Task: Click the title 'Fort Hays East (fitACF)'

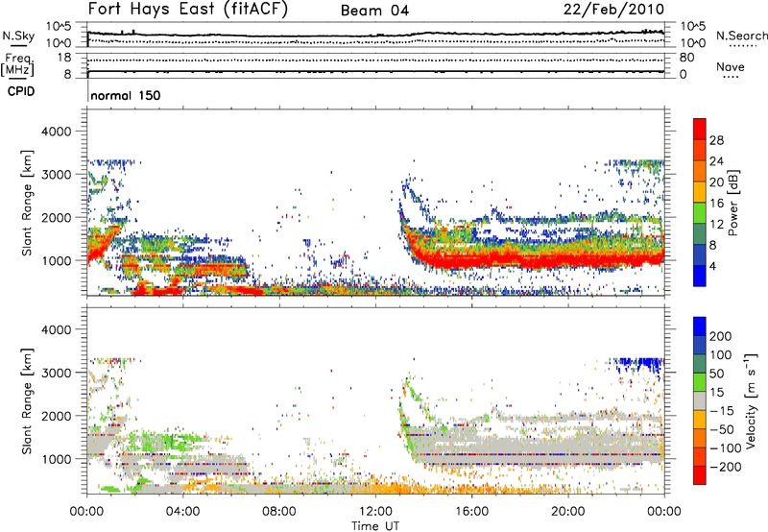Action: point(187,9)
